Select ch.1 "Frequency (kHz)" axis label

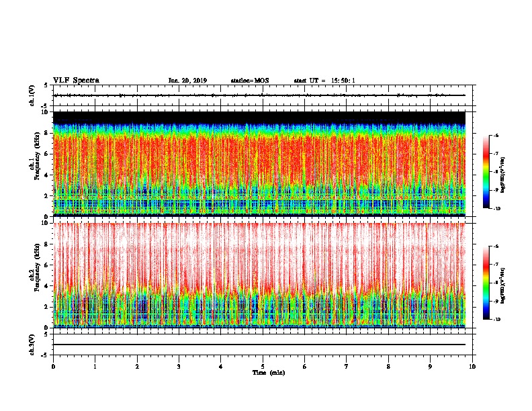click(37, 156)
